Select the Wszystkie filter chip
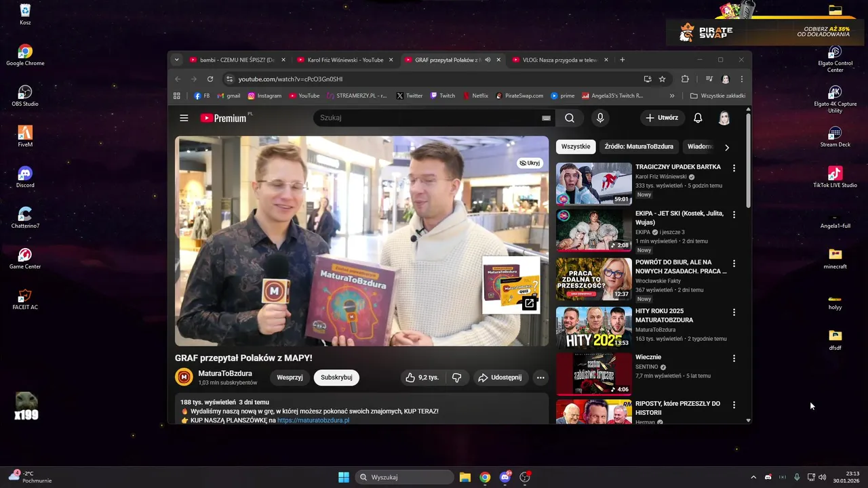 [576, 146]
